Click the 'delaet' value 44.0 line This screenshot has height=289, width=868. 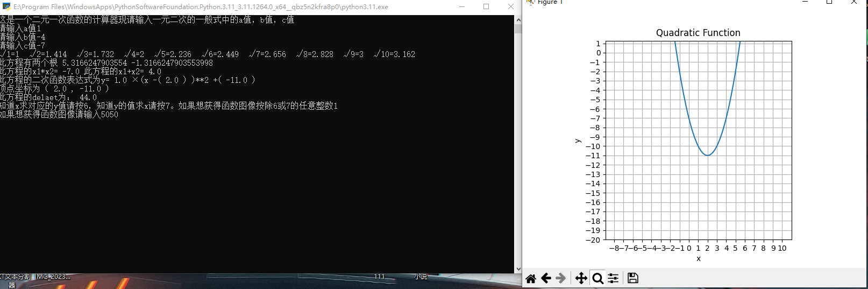coord(48,97)
